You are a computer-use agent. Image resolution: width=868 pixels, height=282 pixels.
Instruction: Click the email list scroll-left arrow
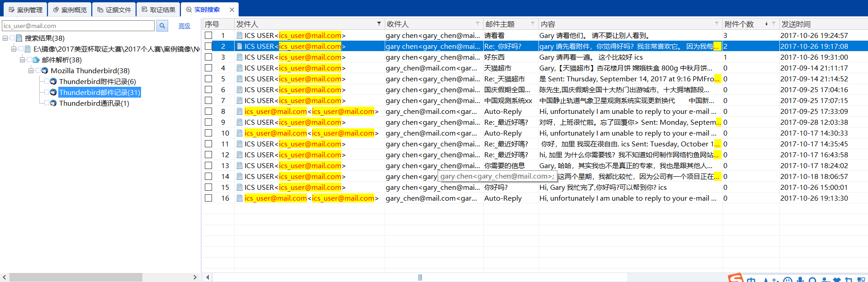[208, 277]
